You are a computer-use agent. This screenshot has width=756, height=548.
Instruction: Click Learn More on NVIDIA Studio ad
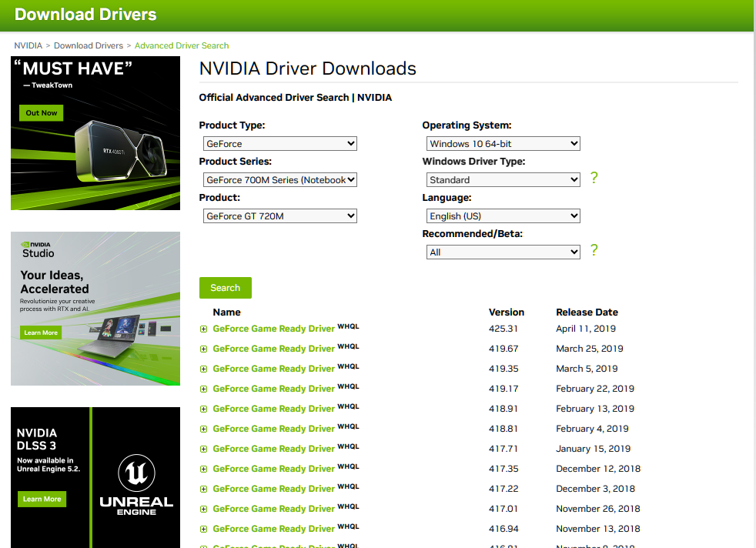coord(41,332)
